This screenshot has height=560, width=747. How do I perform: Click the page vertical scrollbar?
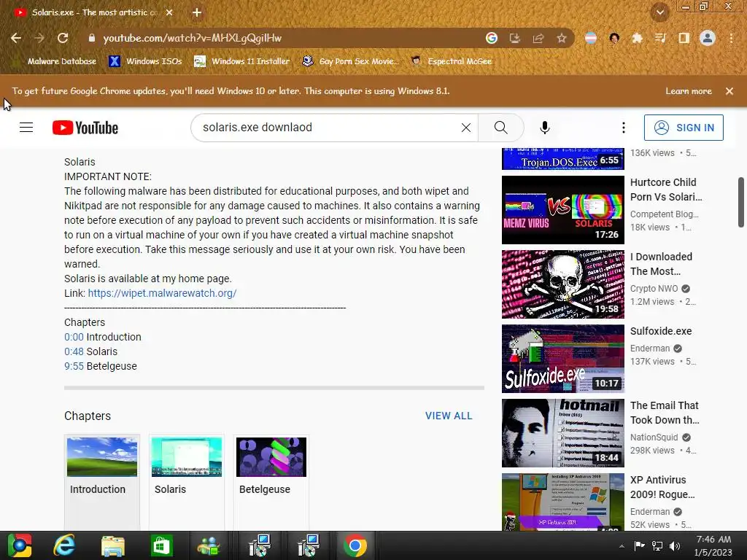741,203
